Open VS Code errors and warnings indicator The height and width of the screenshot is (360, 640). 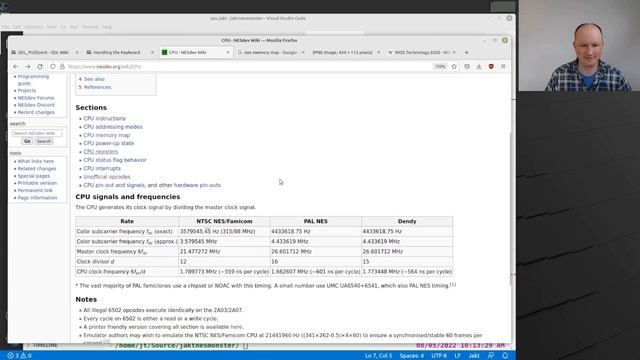click(19, 356)
